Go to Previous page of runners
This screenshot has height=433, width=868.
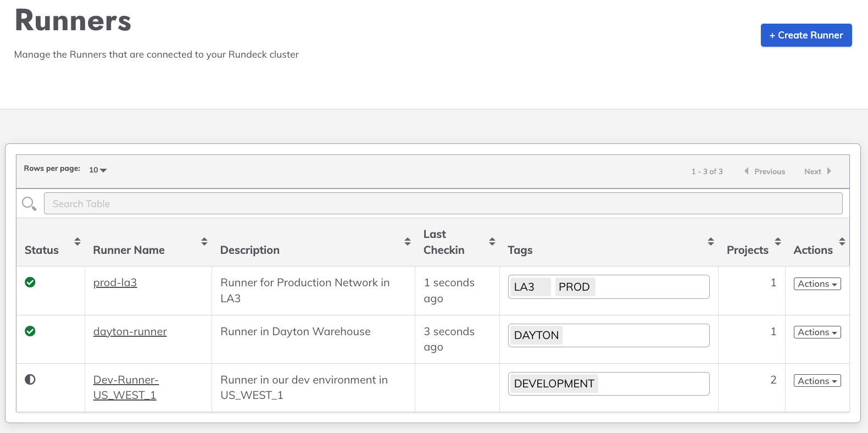(765, 171)
